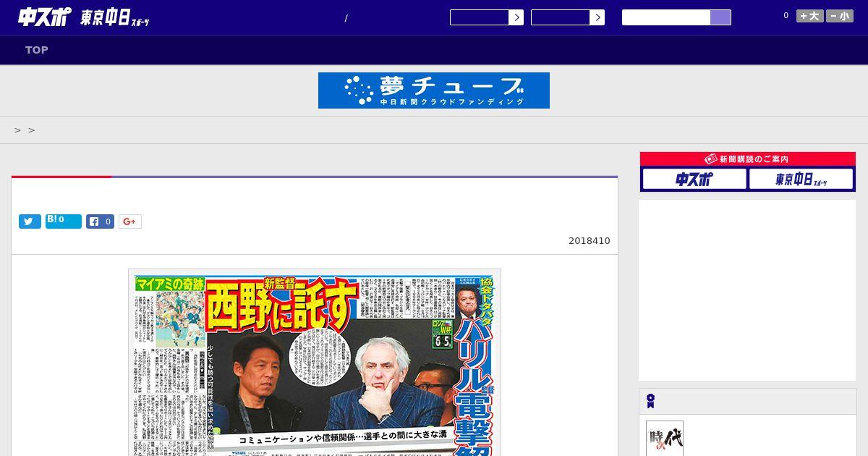
Task: Click the 中スポ logo in header
Action: coord(45,17)
